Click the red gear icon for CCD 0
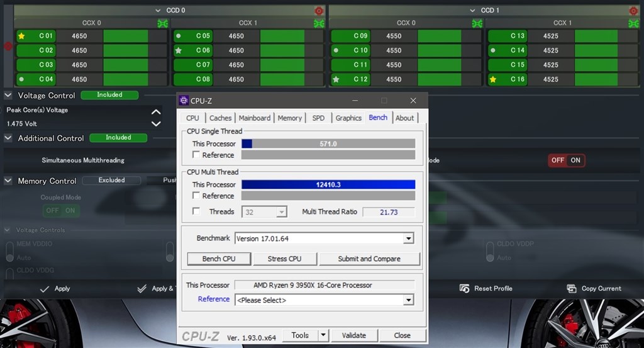The height and width of the screenshot is (348, 644). (x=319, y=11)
